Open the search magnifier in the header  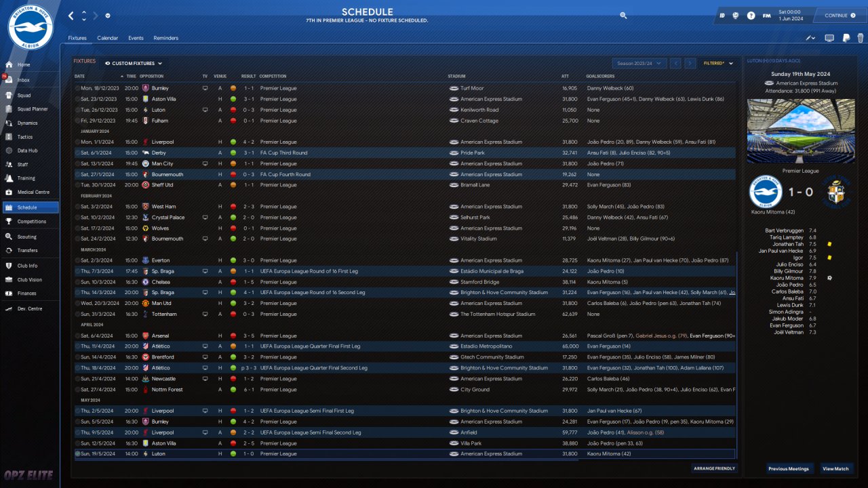pyautogui.click(x=623, y=15)
